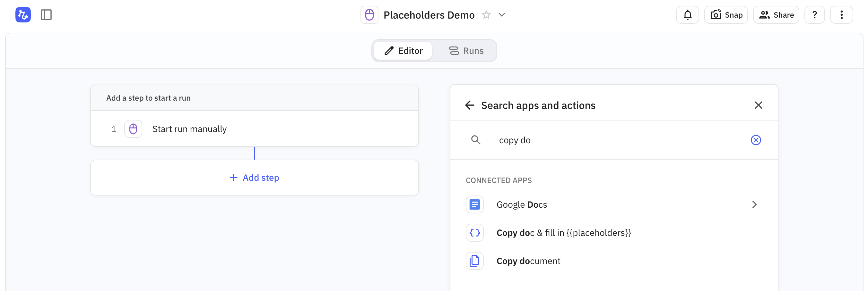The width and height of the screenshot is (868, 291).
Task: Star the Placeholders Demo workflow
Action: (486, 15)
